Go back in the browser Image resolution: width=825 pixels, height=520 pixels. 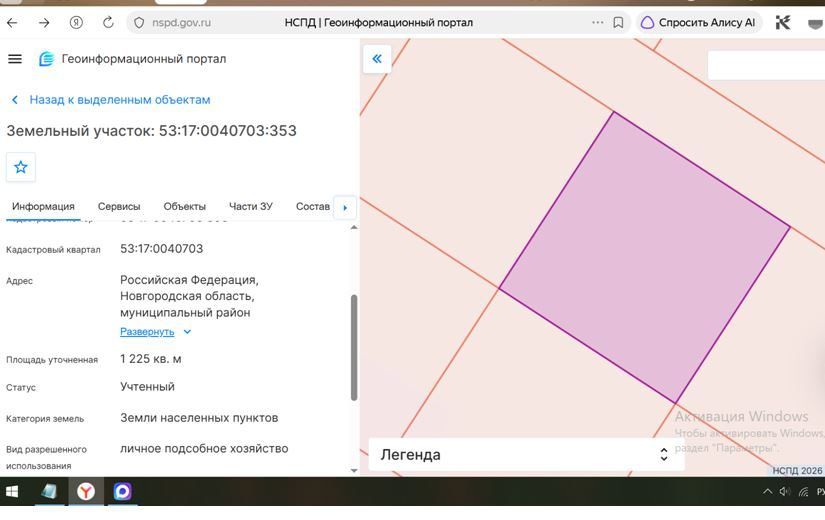(12, 23)
